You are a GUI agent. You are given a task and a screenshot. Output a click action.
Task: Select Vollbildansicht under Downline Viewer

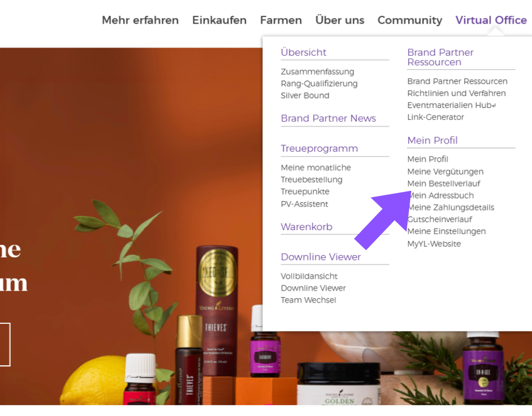[x=309, y=276]
